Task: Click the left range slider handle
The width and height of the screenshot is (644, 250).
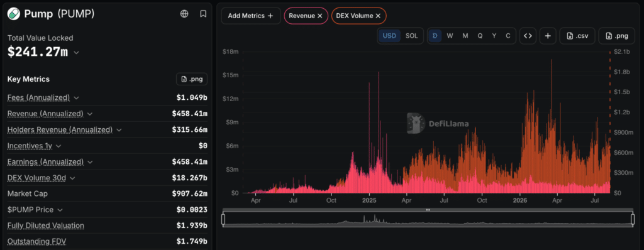Action: (223, 219)
